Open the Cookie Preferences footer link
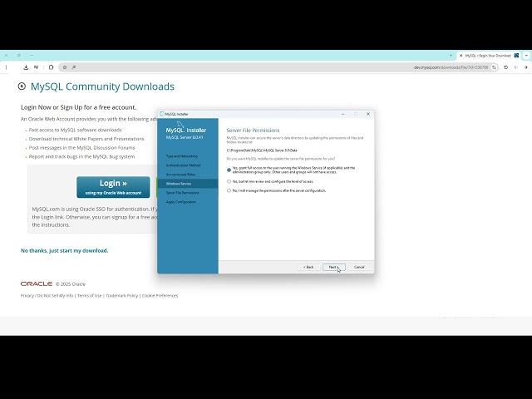The width and height of the screenshot is (532, 399). [160, 296]
